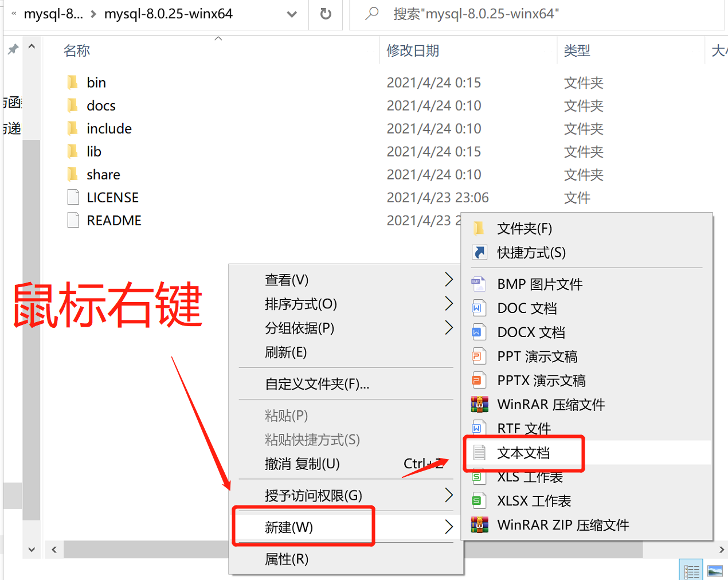Click the LICENSE file icon

[73, 197]
